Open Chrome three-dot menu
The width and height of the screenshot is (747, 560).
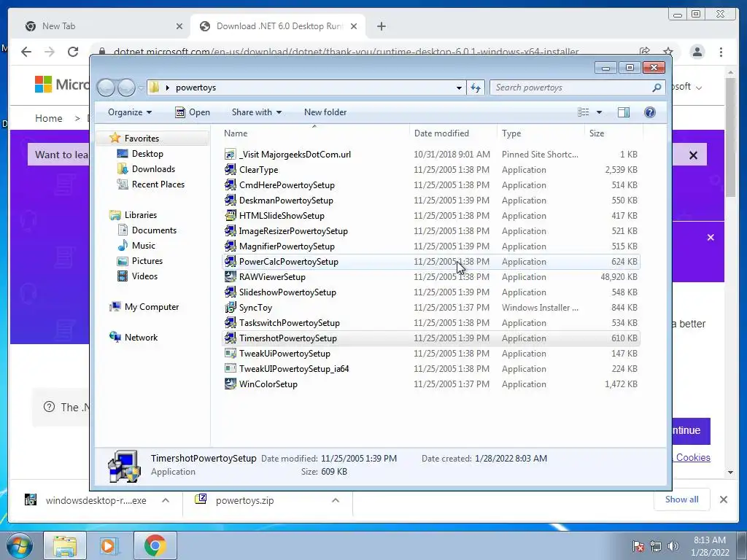tap(721, 52)
